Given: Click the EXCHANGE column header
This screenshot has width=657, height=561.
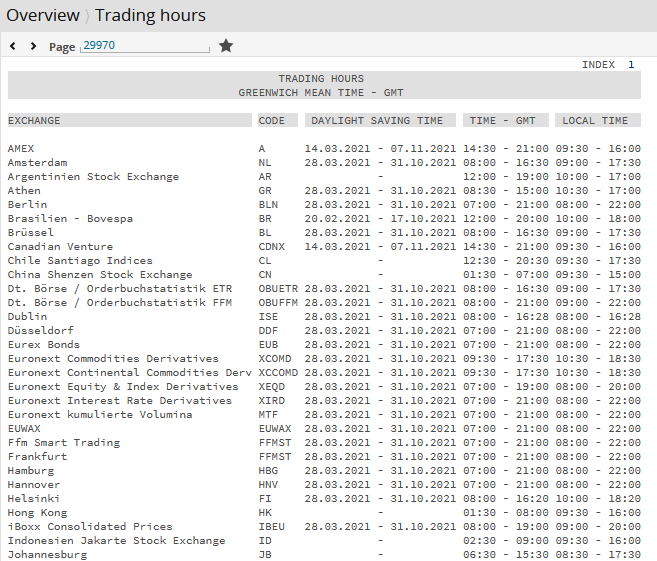Looking at the screenshot, I should 34,120.
